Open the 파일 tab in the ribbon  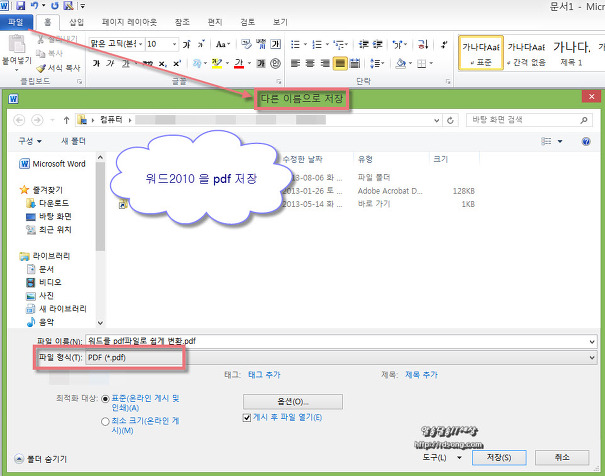(16, 21)
